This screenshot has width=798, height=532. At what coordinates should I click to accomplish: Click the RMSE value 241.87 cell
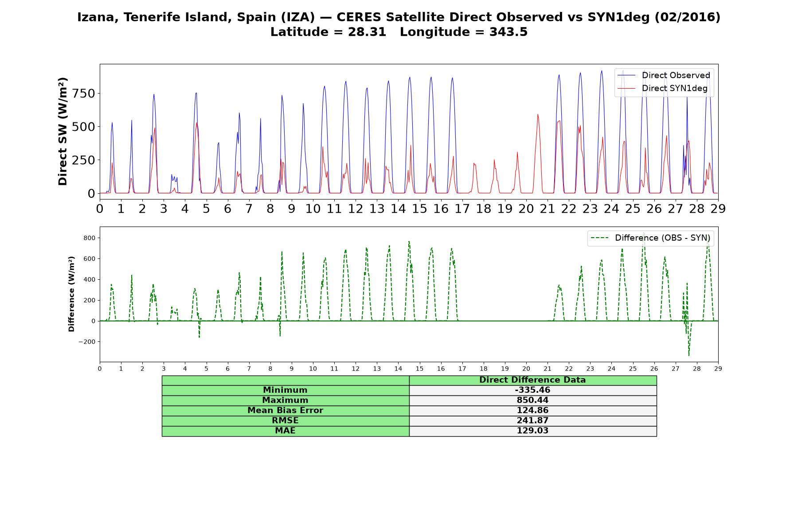[x=532, y=421]
